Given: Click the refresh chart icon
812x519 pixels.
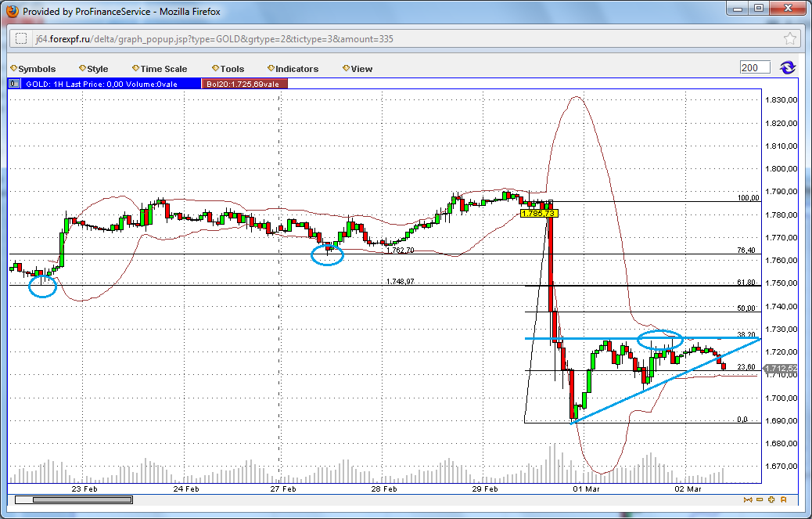Looking at the screenshot, I should 788,68.
